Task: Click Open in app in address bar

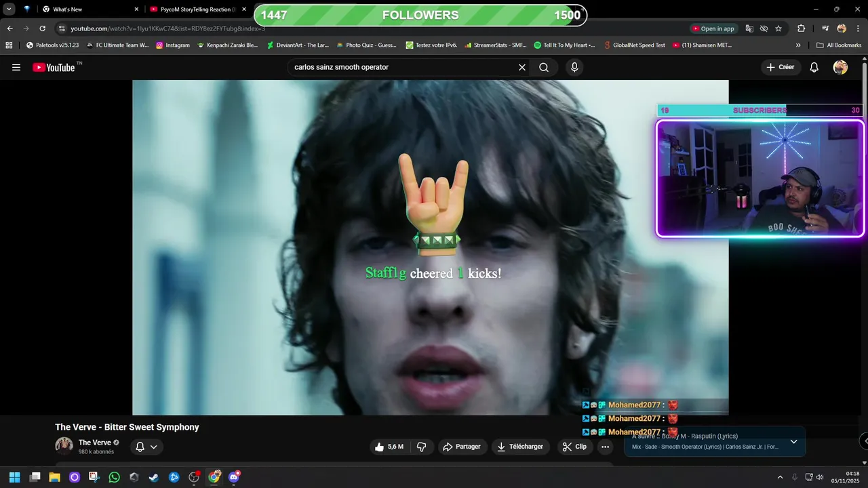Action: pyautogui.click(x=713, y=28)
